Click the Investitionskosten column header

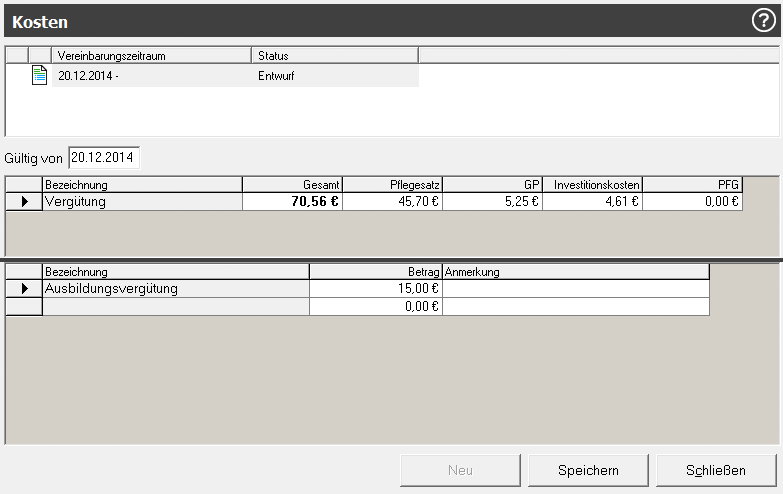[x=592, y=185]
